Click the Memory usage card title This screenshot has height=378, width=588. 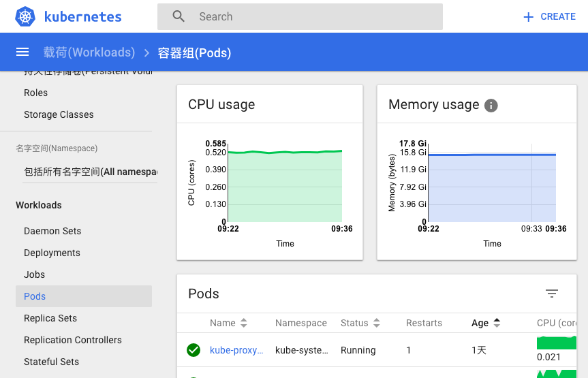tap(434, 104)
